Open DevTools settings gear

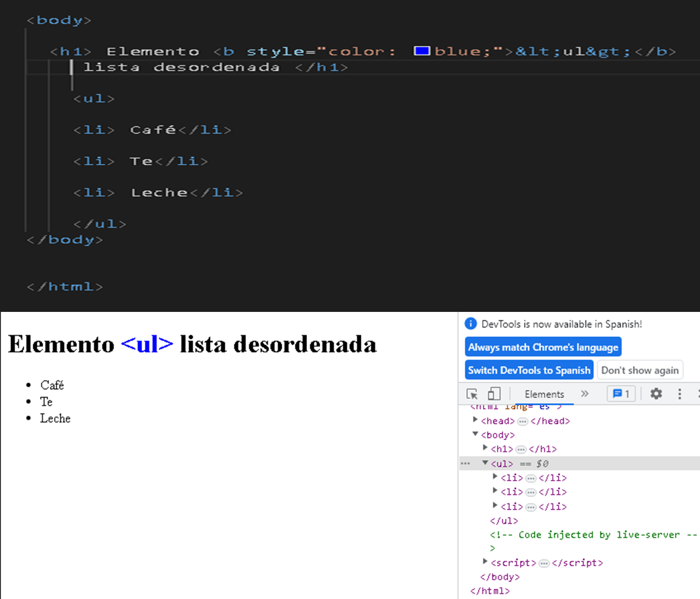656,394
